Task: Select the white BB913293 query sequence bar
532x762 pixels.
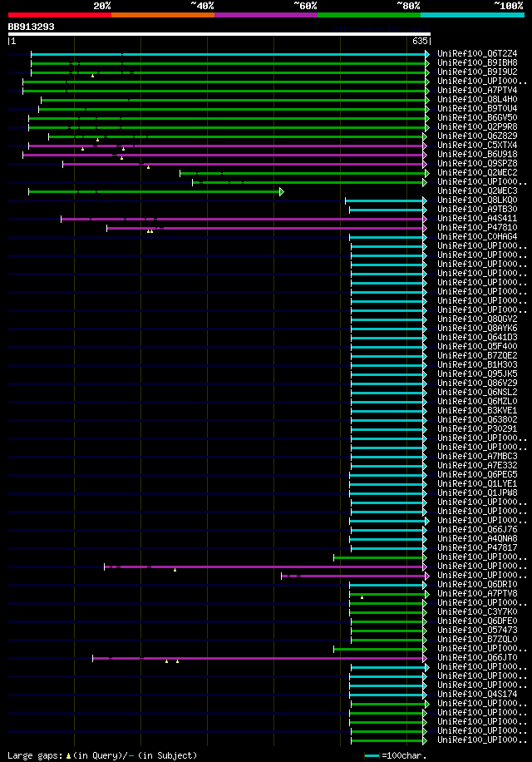Action: coord(219,34)
